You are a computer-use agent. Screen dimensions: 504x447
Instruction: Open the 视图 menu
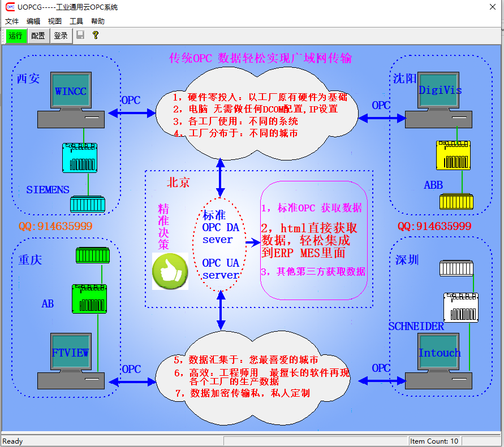point(55,21)
